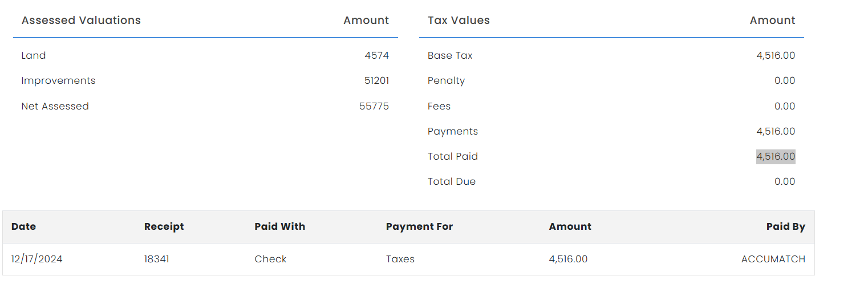This screenshot has height=288, width=868.
Task: Click the Payment For column header
Action: point(419,226)
